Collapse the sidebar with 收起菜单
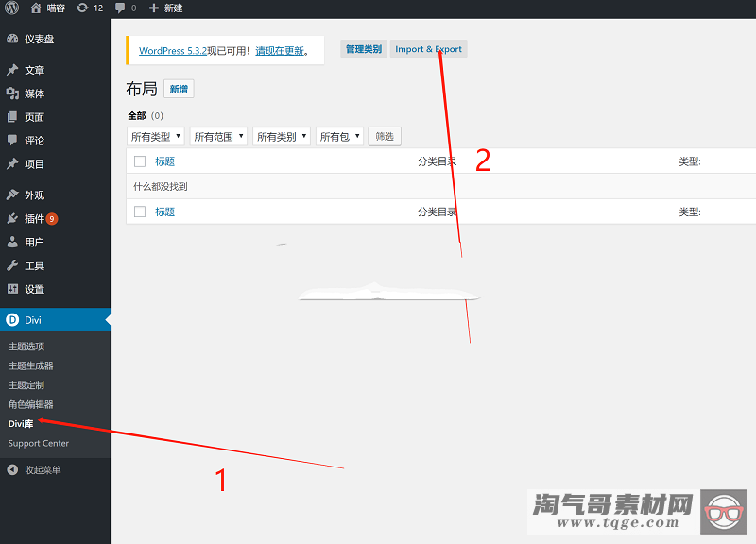Viewport: 756px width, 544px height. click(x=43, y=470)
